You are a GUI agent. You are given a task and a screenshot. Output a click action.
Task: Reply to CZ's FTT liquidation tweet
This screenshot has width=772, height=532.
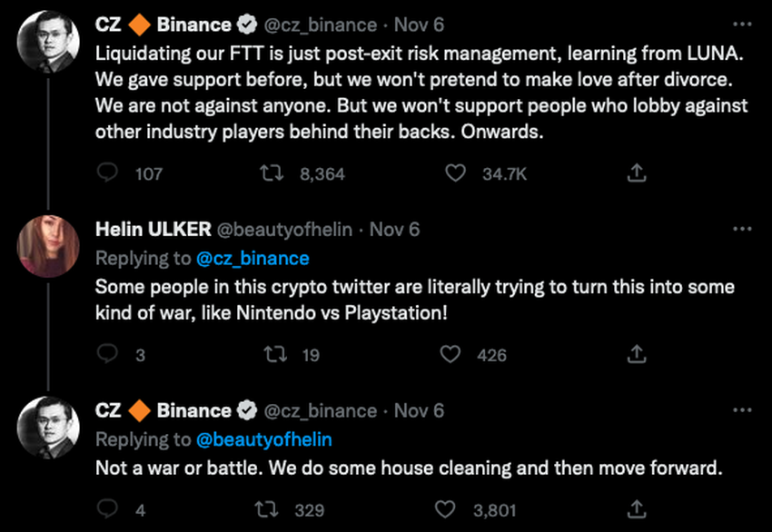108,172
